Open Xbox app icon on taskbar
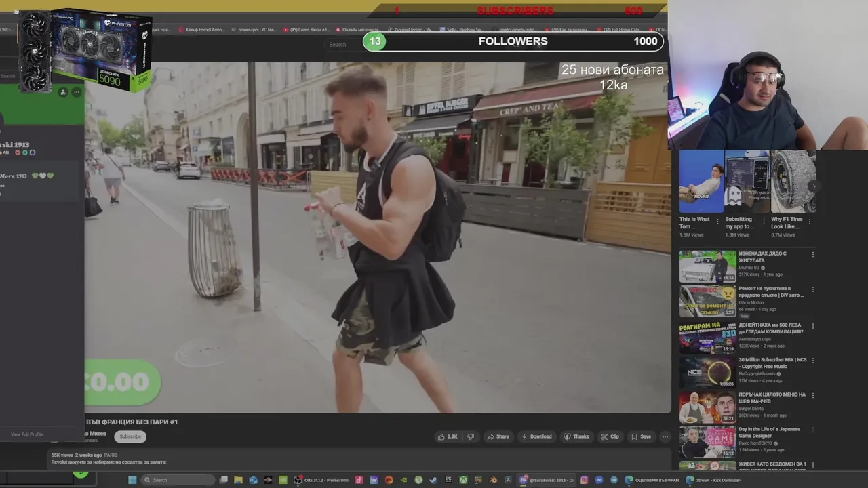Viewport: 868px width, 488px height. coord(465,480)
